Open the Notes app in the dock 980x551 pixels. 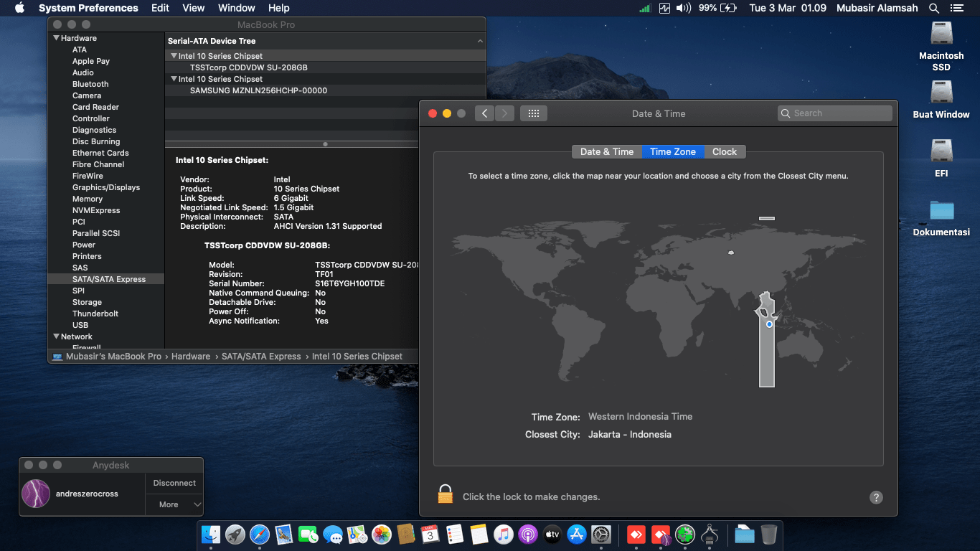[479, 534]
